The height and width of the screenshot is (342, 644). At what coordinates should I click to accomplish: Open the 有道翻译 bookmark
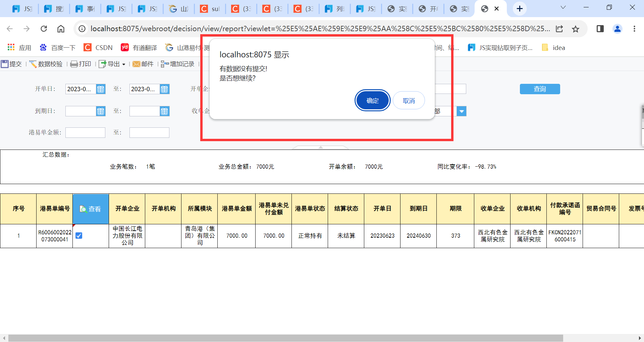pyautogui.click(x=139, y=48)
